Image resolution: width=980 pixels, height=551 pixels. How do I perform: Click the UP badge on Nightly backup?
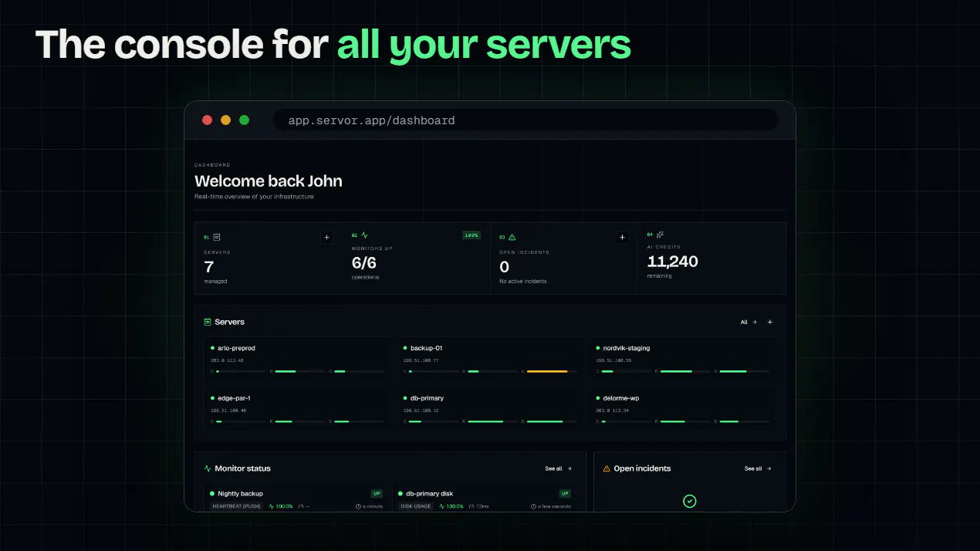tap(377, 493)
